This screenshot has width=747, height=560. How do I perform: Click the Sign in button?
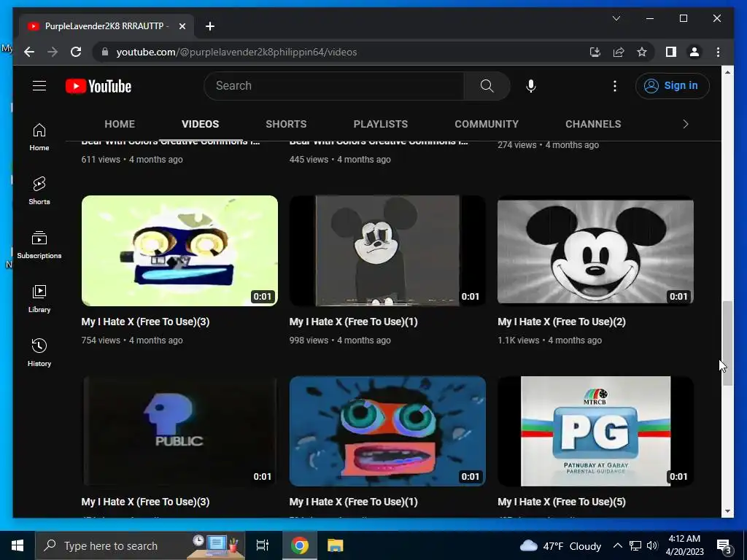coord(672,86)
